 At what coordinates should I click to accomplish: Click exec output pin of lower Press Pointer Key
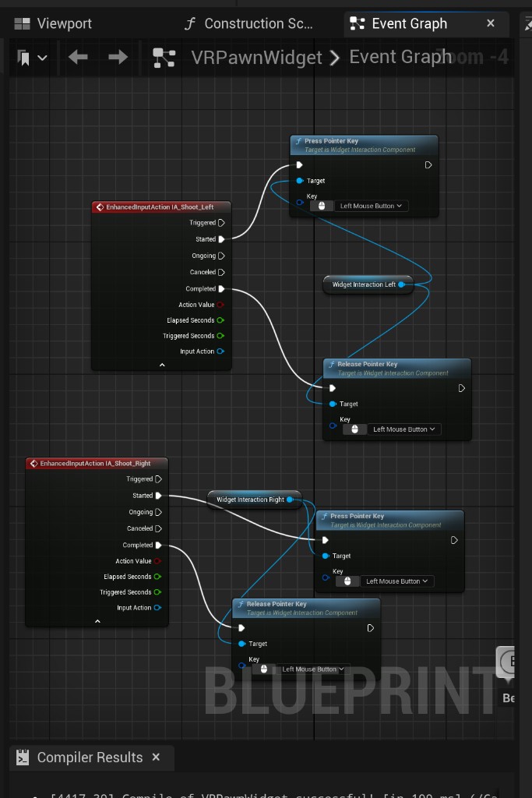(454, 541)
